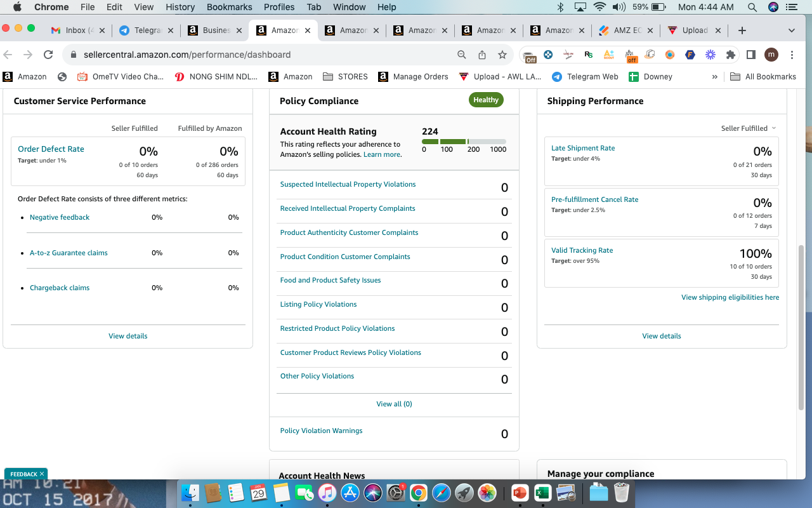Image resolution: width=812 pixels, height=508 pixels.
Task: Click the blue hexagon F extension icon
Action: click(x=690, y=55)
